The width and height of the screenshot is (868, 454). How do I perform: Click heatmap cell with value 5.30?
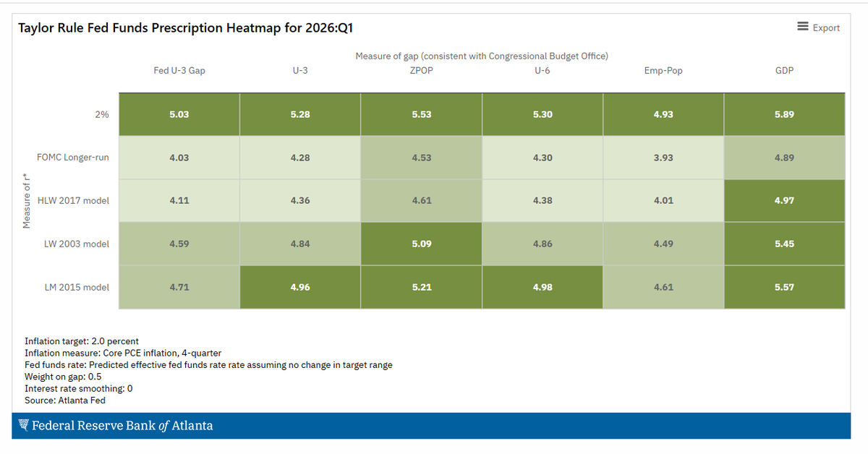tap(542, 114)
